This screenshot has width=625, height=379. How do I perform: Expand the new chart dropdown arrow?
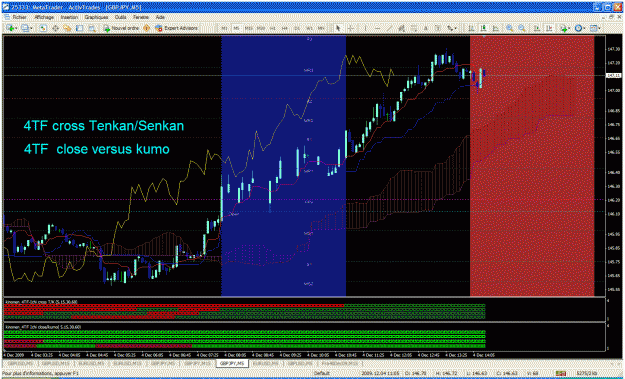16,28
